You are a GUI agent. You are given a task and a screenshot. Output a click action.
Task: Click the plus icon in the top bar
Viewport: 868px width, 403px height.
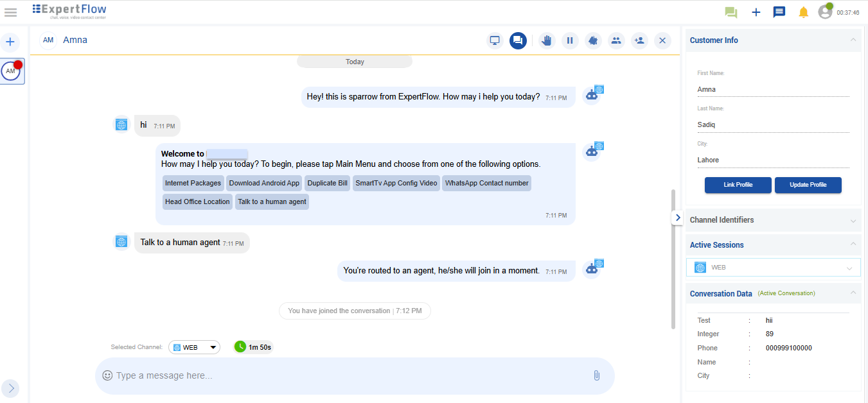pos(756,12)
